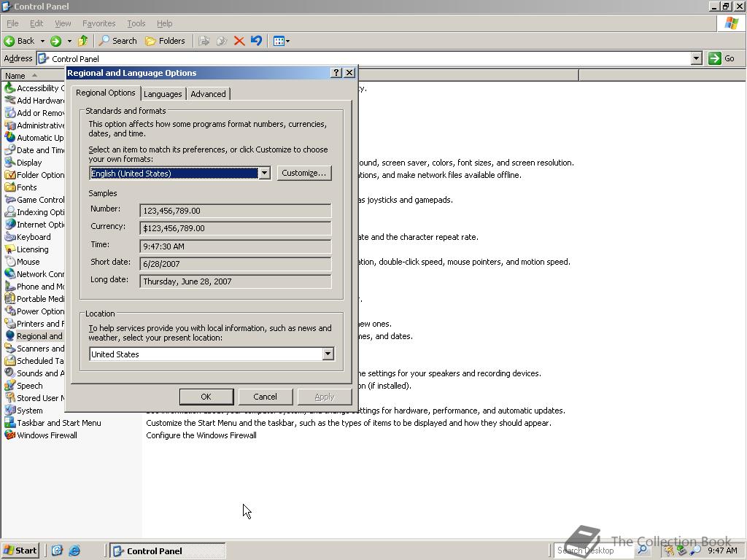Image resolution: width=747 pixels, height=560 pixels.
Task: Click the green Go button
Action: coord(721,58)
